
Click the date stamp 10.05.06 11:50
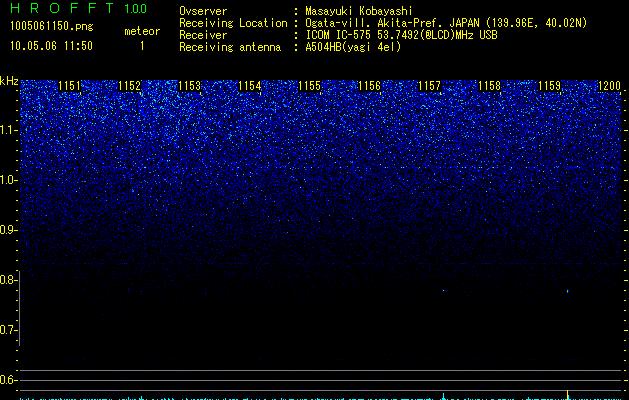tap(51, 46)
